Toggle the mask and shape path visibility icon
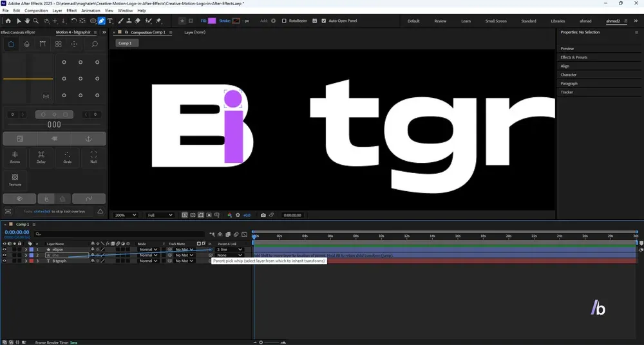The height and width of the screenshot is (345, 644). 201,215
